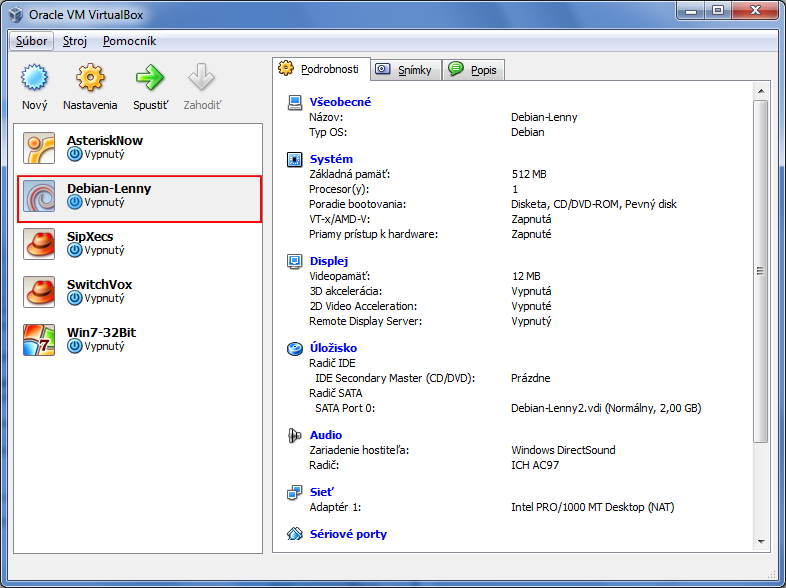Open the Sieť settings link

click(x=322, y=492)
